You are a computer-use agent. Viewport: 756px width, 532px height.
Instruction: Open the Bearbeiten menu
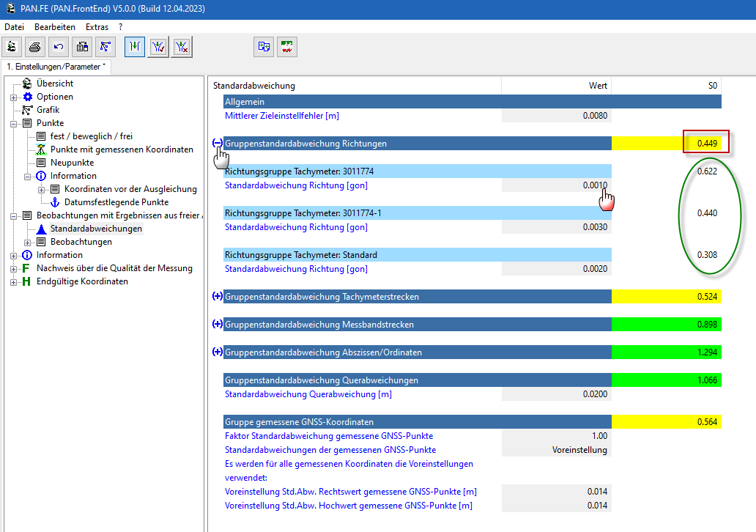[55, 26]
